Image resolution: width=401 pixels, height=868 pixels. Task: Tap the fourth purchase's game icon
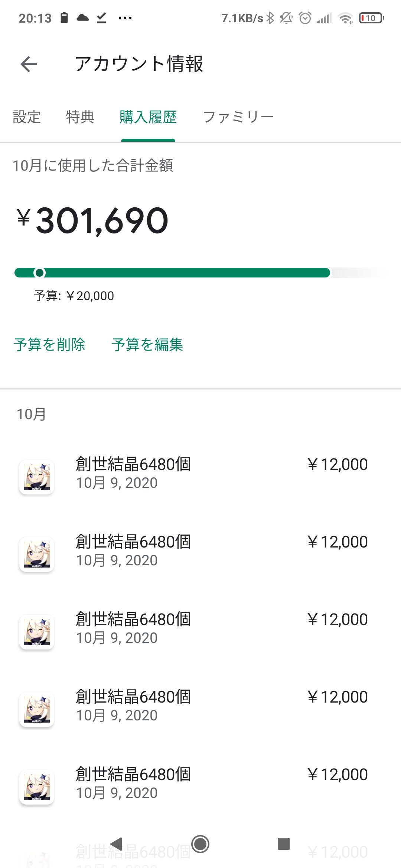(x=37, y=710)
